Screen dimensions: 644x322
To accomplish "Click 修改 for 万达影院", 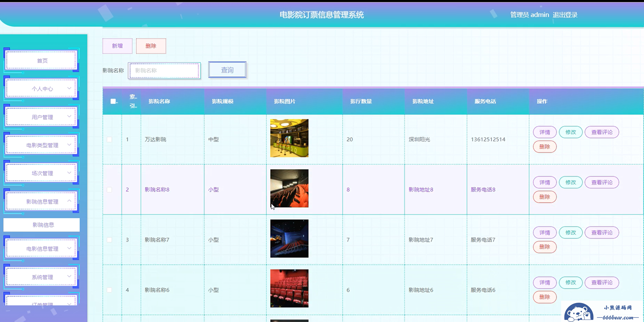I will tap(571, 132).
